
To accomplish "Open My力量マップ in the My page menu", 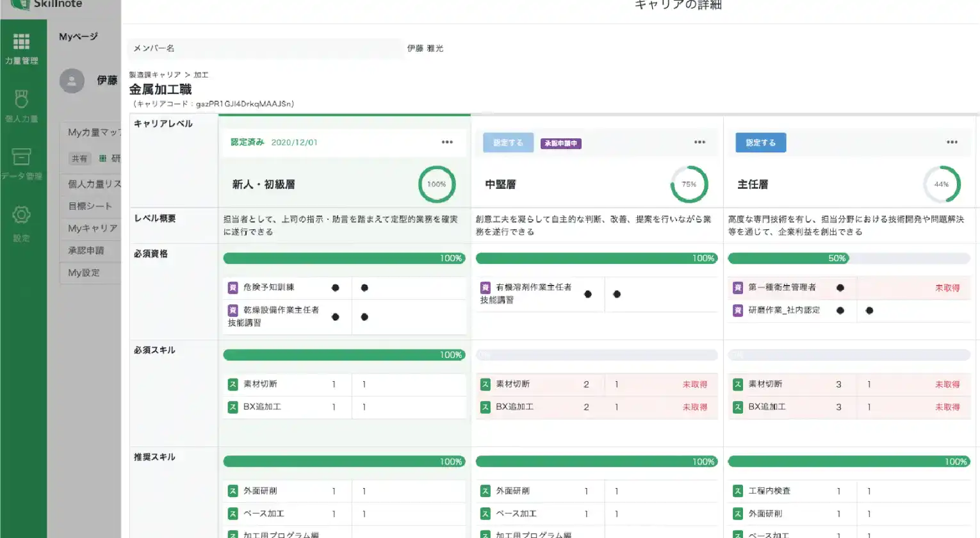I will coord(90,133).
